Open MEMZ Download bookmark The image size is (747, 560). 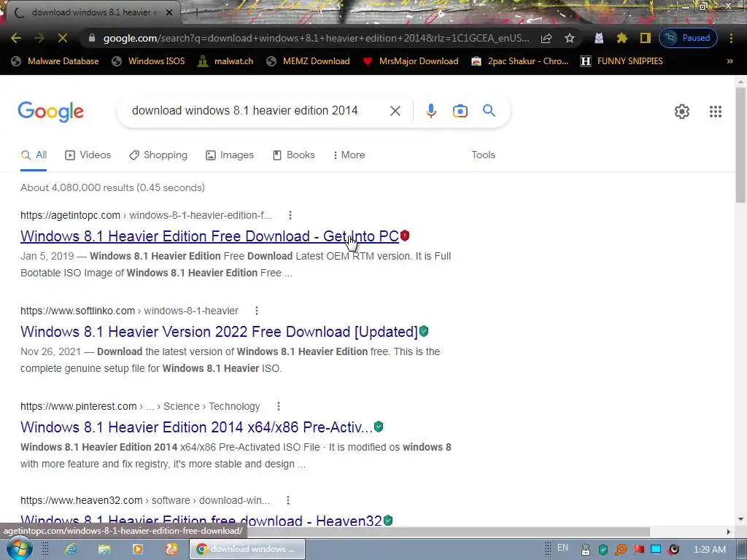[309, 61]
